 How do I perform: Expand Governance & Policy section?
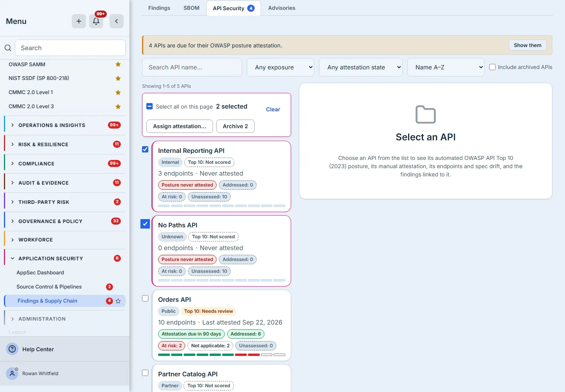pyautogui.click(x=65, y=221)
